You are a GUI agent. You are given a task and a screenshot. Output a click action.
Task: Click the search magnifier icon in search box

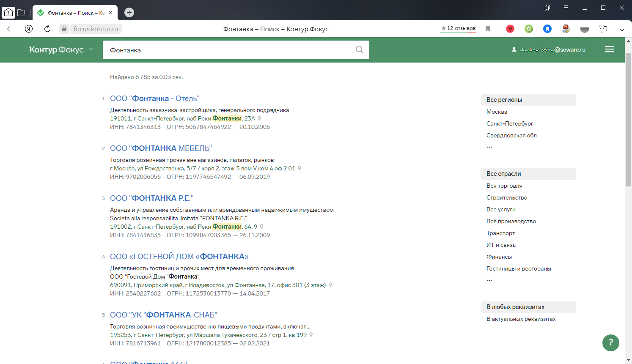(x=360, y=49)
